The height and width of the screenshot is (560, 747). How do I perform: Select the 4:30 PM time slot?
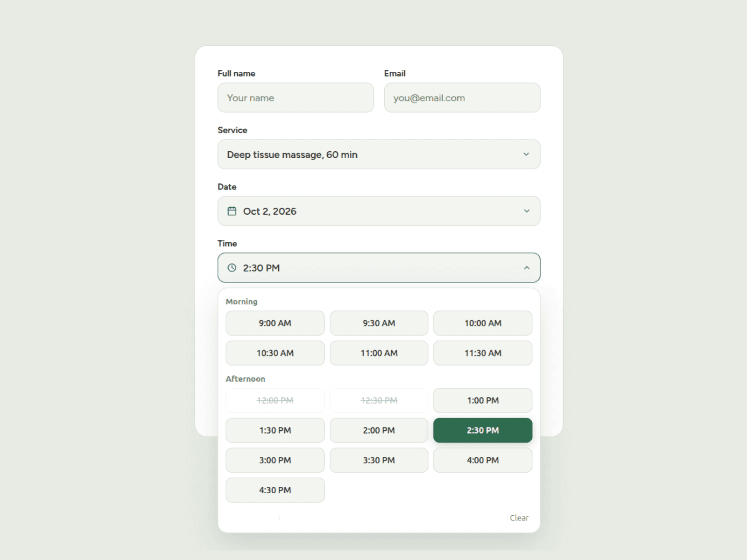(x=275, y=490)
